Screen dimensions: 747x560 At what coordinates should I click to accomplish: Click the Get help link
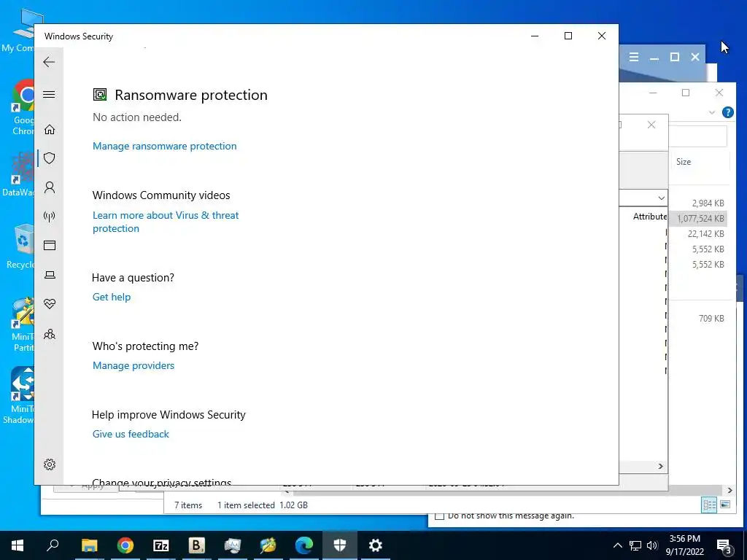coord(112,297)
